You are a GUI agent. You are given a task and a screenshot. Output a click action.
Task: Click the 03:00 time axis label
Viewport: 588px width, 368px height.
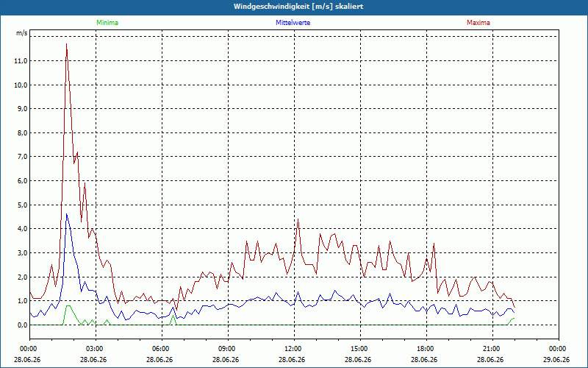(x=93, y=349)
